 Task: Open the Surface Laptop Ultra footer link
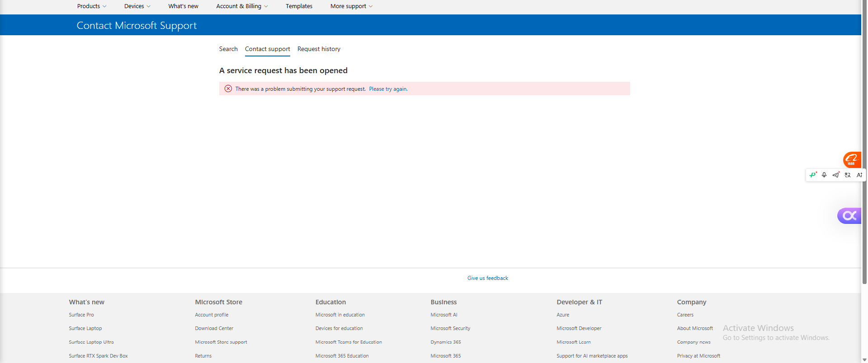click(91, 342)
